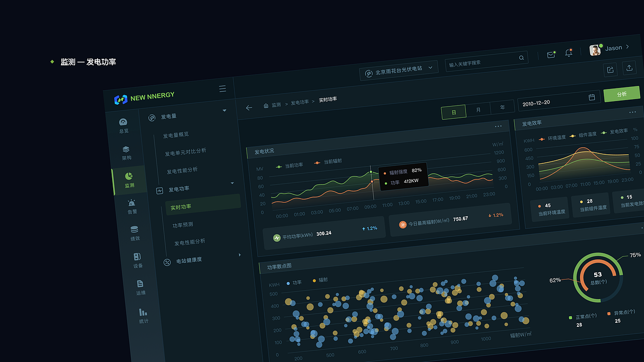Toggle the 环境温度 legend series

(x=552, y=137)
